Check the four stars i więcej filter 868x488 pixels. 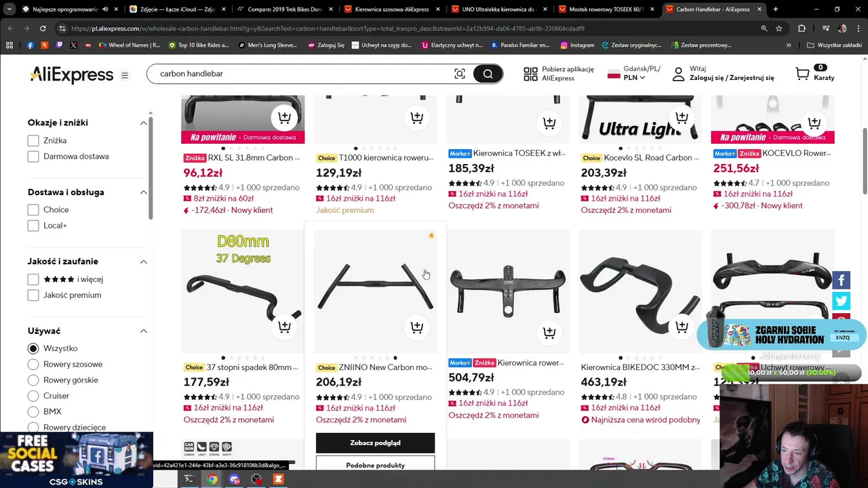click(x=33, y=279)
